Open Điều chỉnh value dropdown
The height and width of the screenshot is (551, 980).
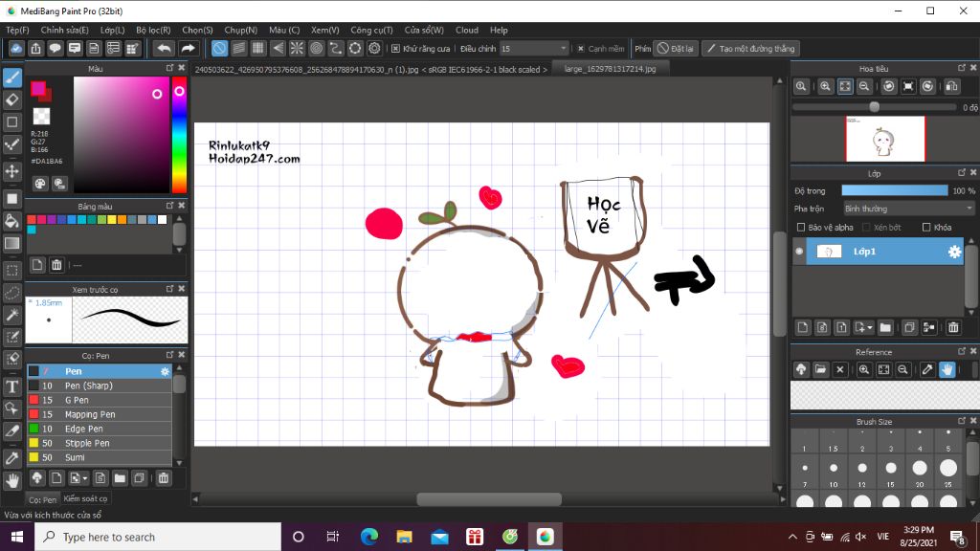[534, 49]
